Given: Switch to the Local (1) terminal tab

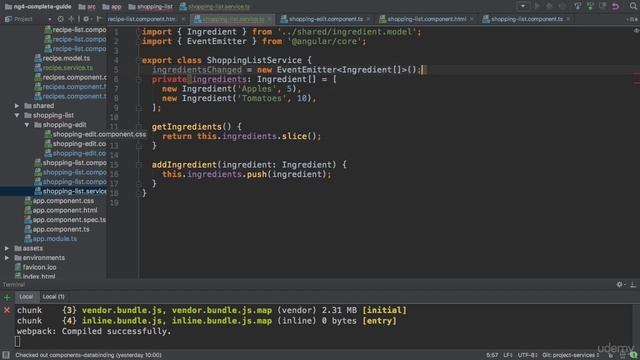Looking at the screenshot, I should point(53,297).
